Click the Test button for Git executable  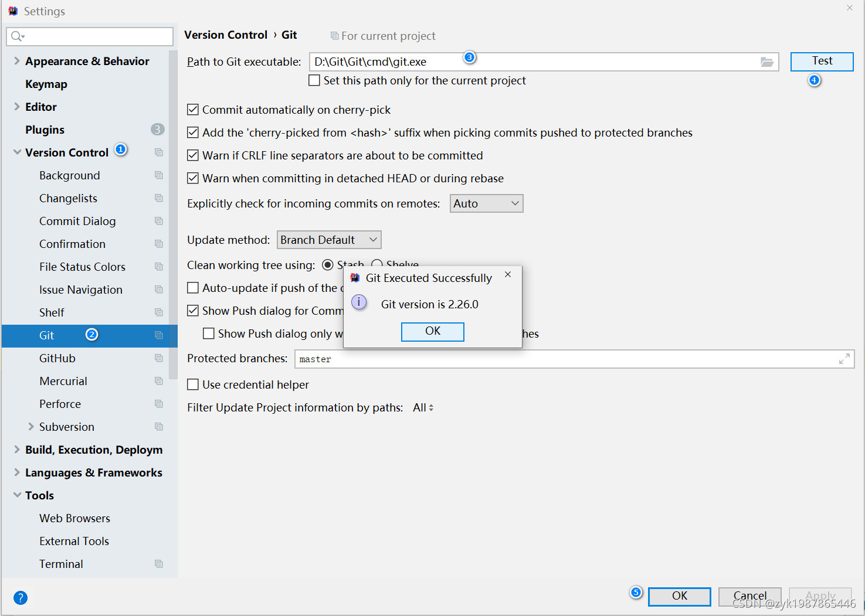[822, 62]
